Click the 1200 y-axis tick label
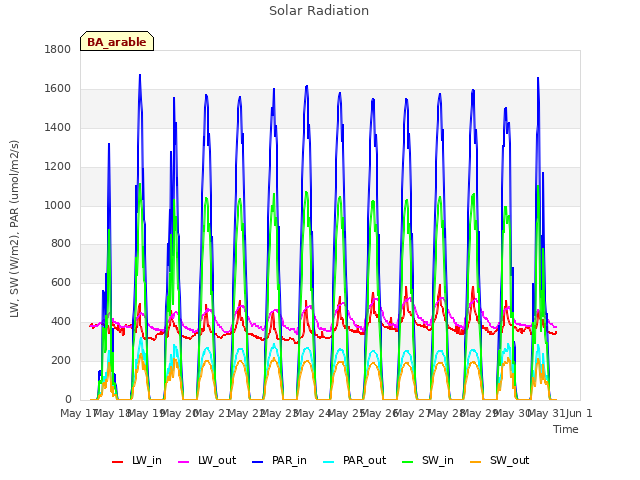 click(58, 167)
